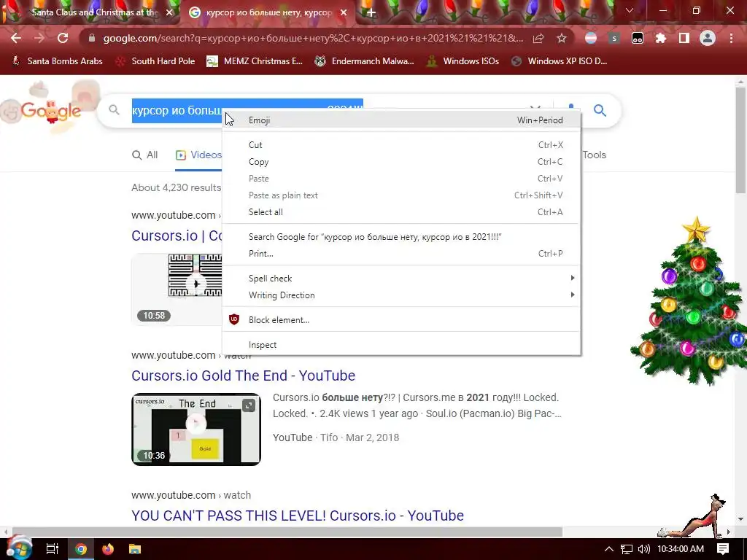747x560 pixels.
Task: Play the 10:58 maze video thumbnail
Action: [x=177, y=289]
